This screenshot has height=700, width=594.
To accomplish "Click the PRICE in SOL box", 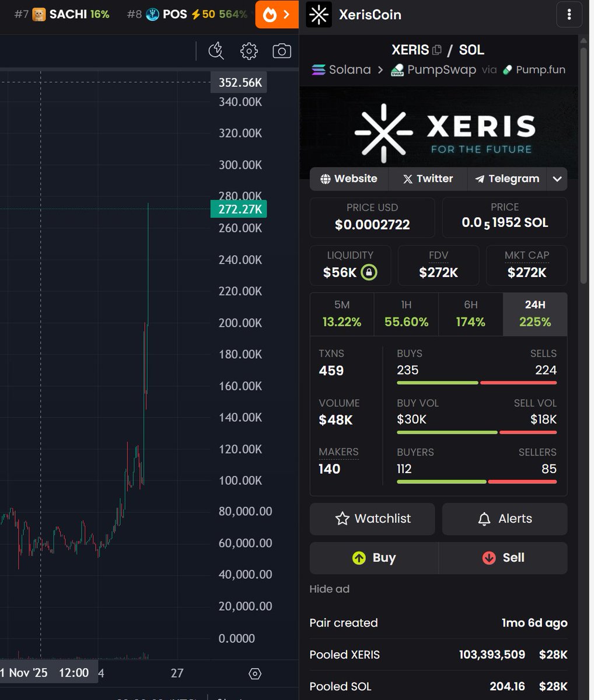I will point(505,217).
